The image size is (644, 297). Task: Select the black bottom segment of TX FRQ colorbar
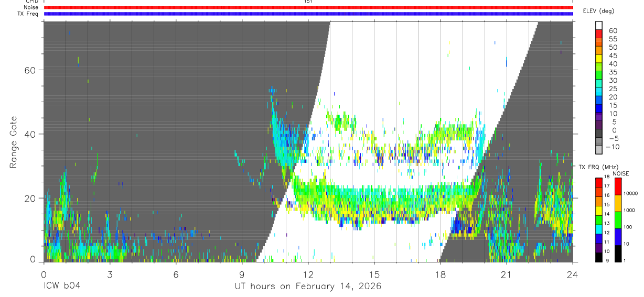coord(599,256)
